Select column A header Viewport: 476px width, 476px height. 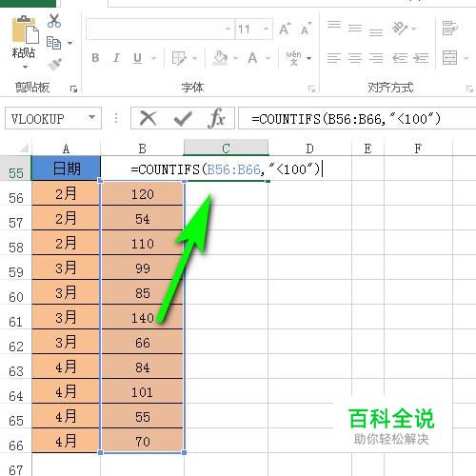pyautogui.click(x=66, y=149)
